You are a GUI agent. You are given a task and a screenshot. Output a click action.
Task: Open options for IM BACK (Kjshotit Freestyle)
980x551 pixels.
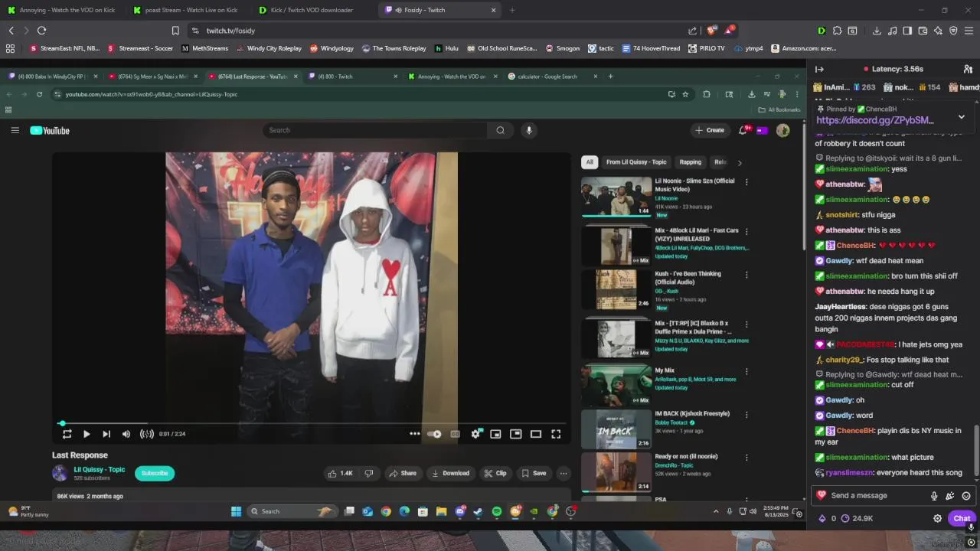[x=746, y=415]
